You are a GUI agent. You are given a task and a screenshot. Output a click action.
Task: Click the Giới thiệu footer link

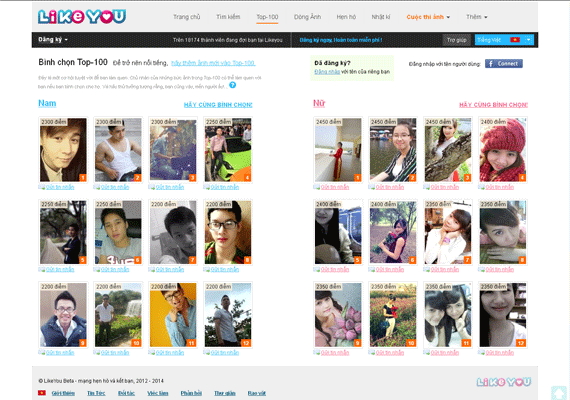(63, 393)
